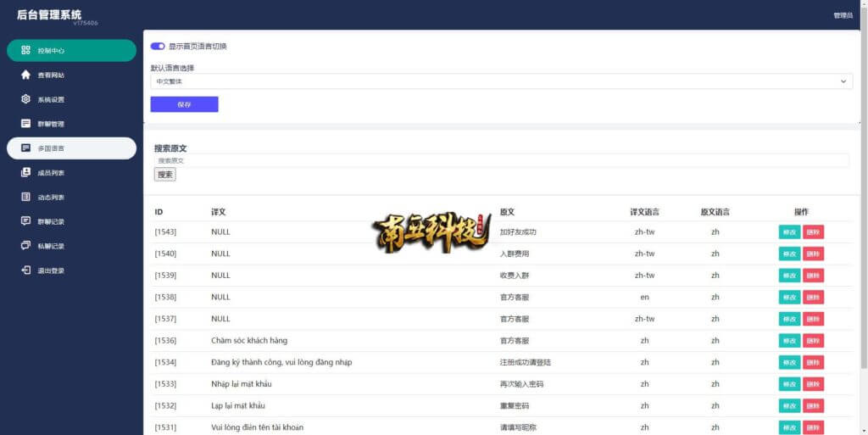Click the NULL translation in row 1539
Screen dimensions: 868x435
220,276
